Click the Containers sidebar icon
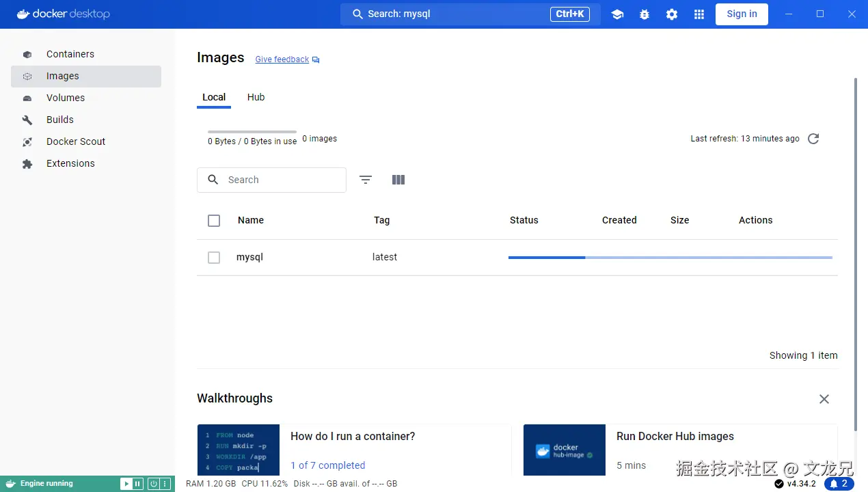868x492 pixels. (27, 55)
